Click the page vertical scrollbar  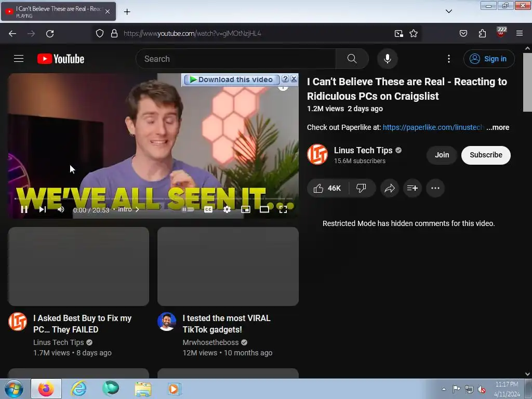tap(527, 82)
